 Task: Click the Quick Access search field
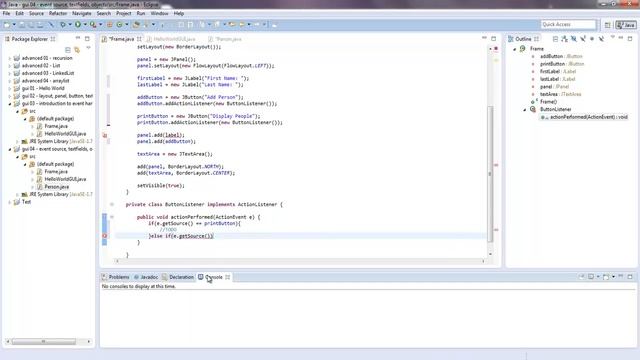568,25
